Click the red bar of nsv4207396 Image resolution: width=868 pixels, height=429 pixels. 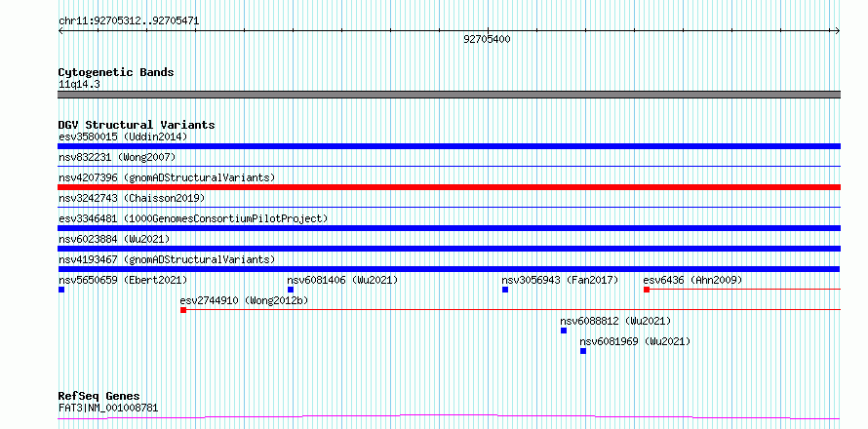(449, 187)
